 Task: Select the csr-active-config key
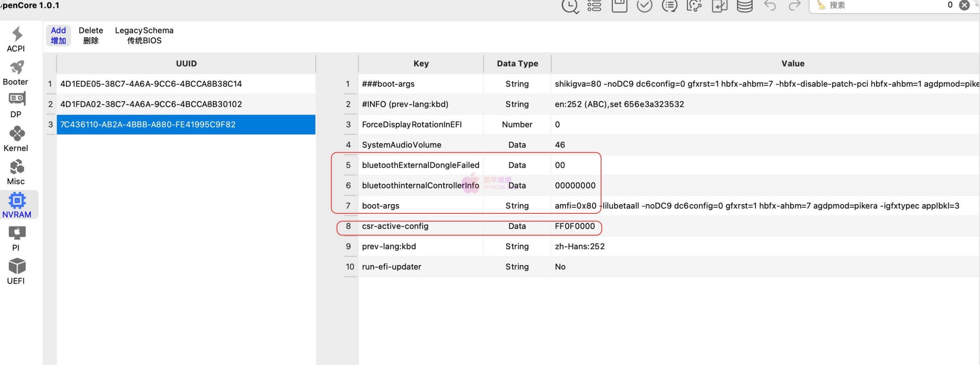click(421, 226)
